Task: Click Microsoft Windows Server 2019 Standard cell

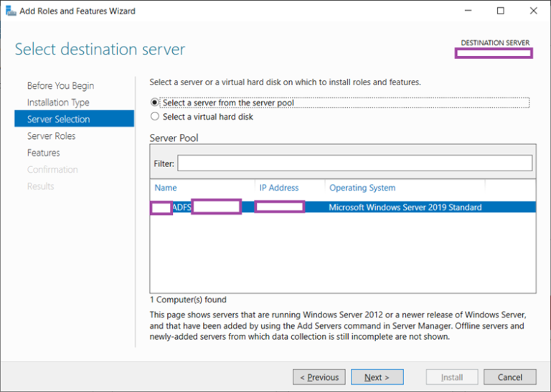Action: click(x=405, y=207)
